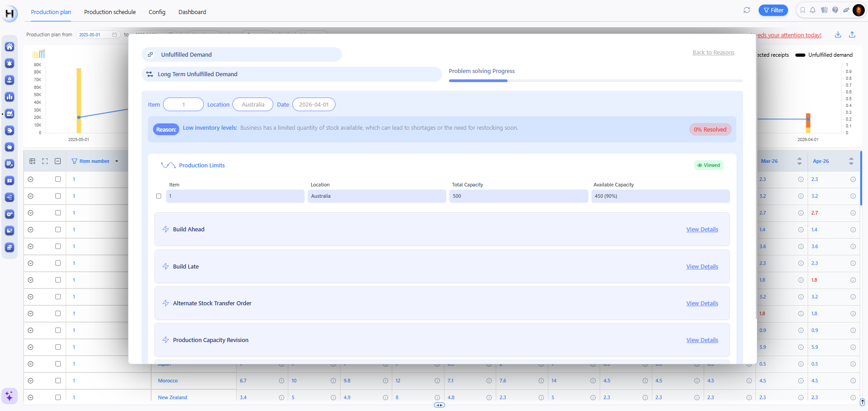Viewport: 868px width, 411px height.
Task: Expand the first table row chevron
Action: [x=30, y=179]
